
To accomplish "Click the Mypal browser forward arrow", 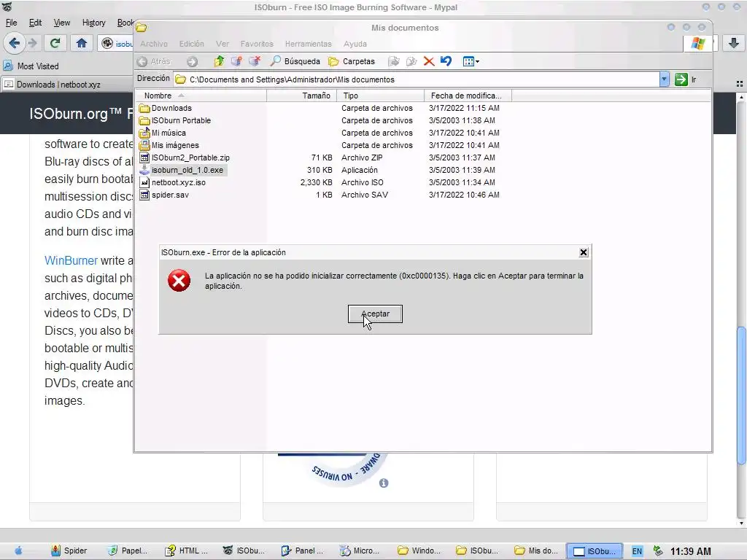I will click(x=32, y=43).
